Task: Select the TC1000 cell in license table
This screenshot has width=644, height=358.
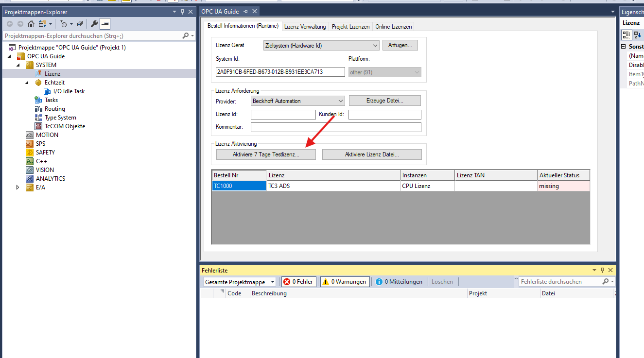Action: tap(239, 186)
